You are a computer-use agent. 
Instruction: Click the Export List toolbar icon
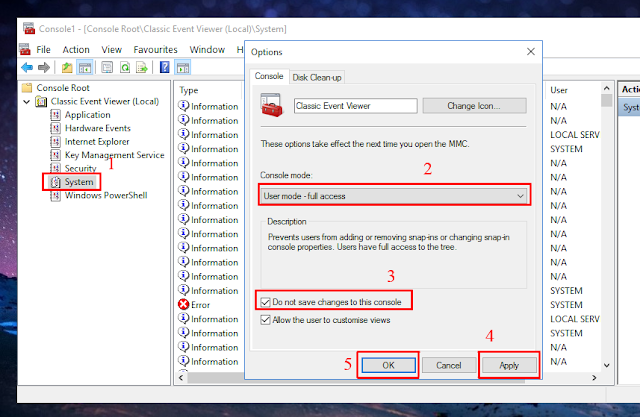coord(142,67)
